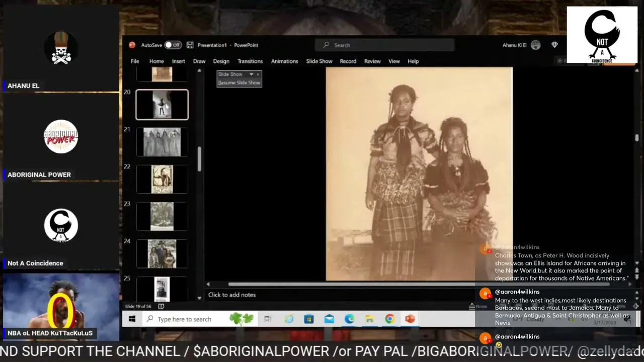644x362 pixels.
Task: Click the diamond premium icon in title bar
Action: pos(554,45)
